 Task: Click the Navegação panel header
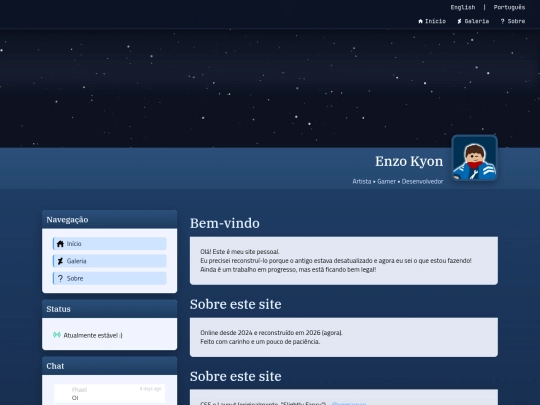click(x=110, y=219)
